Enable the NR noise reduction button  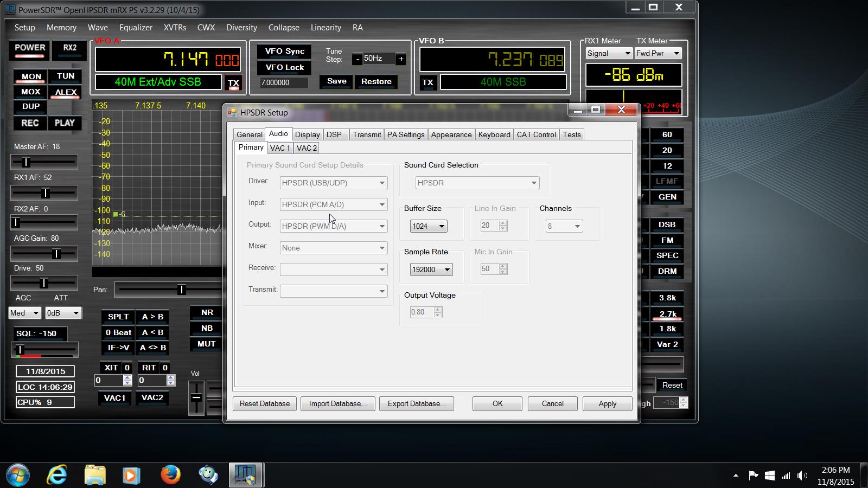pos(207,312)
